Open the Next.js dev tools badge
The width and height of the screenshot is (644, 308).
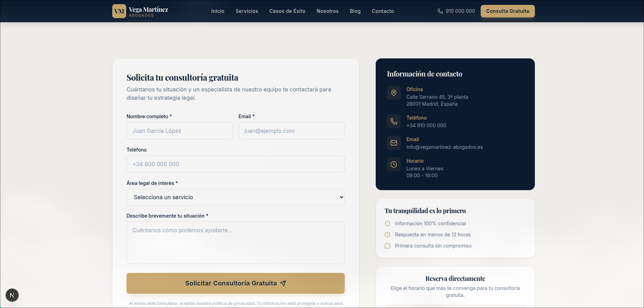12,295
